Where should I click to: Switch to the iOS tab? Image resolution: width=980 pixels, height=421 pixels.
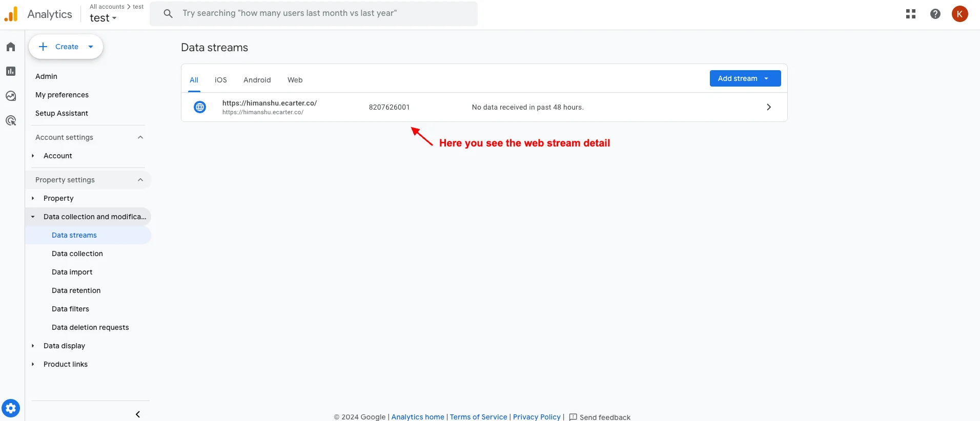click(x=220, y=80)
